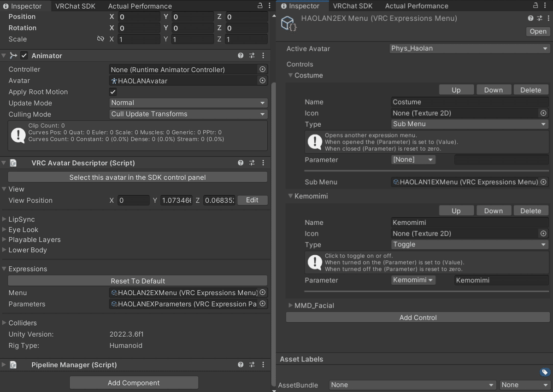Uncheck Apply Root Motion
Image resolution: width=553 pixels, height=392 pixels.
pyautogui.click(x=113, y=92)
